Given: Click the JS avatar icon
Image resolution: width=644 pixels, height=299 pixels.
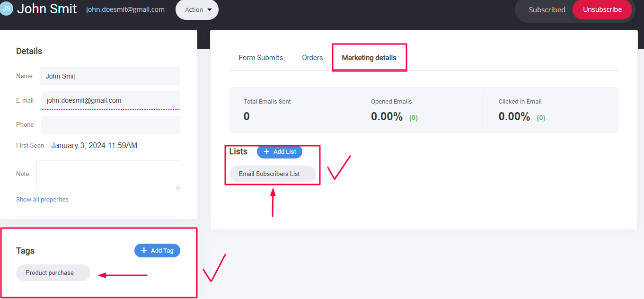Looking at the screenshot, I should pos(6,8).
